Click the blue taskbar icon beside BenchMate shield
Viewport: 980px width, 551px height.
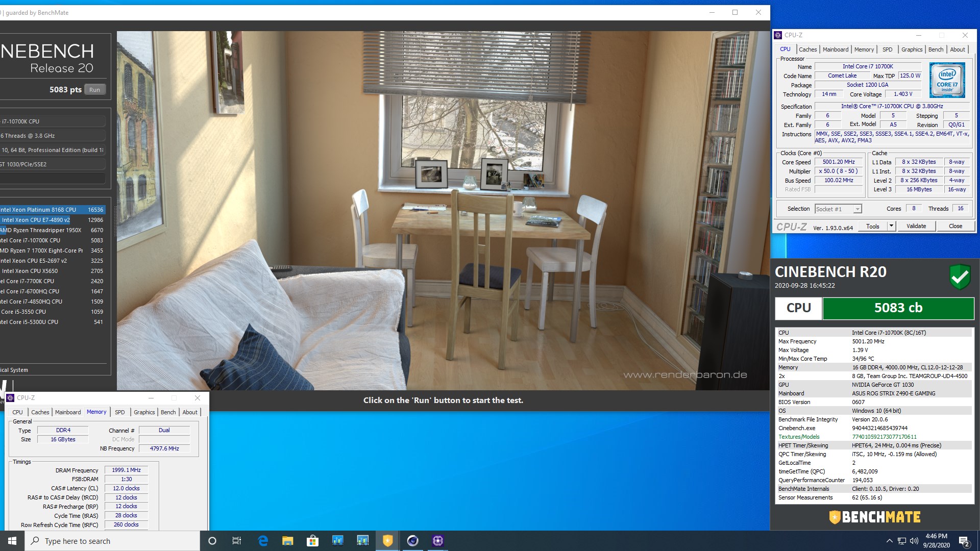coord(362,541)
